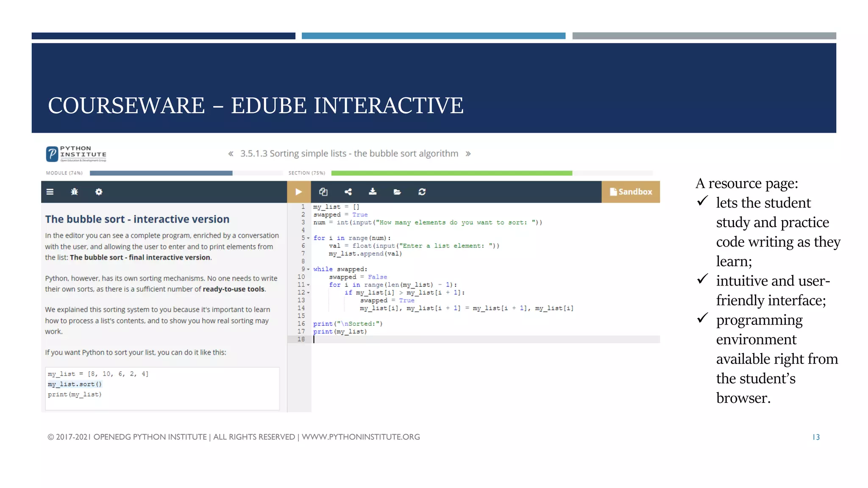Download the code file

[x=373, y=192]
